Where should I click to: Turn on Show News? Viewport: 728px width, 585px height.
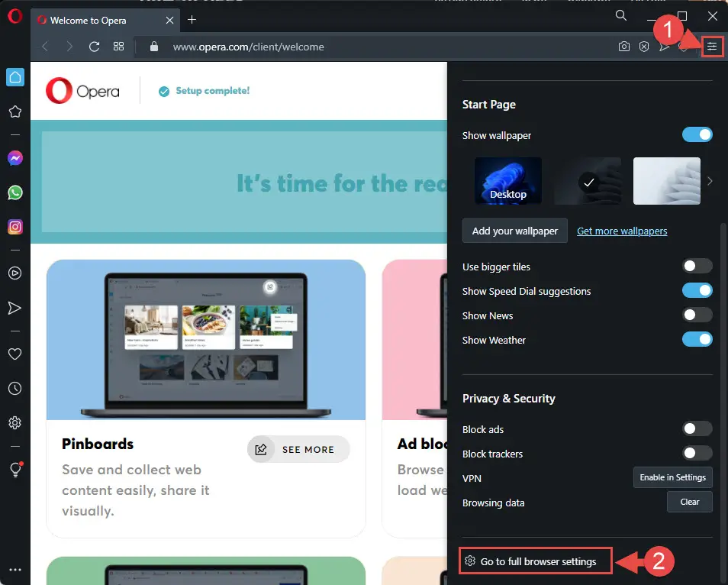pos(697,315)
